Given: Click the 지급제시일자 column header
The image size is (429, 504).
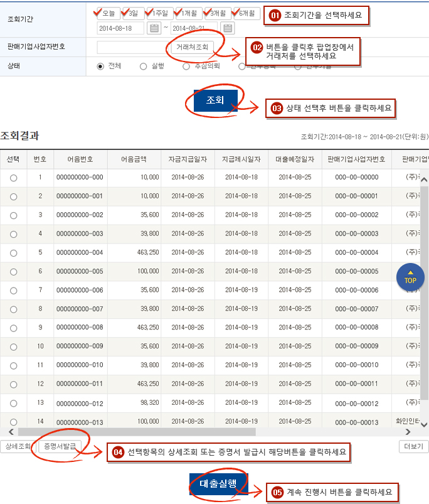Looking at the screenshot, I should click(x=241, y=159).
